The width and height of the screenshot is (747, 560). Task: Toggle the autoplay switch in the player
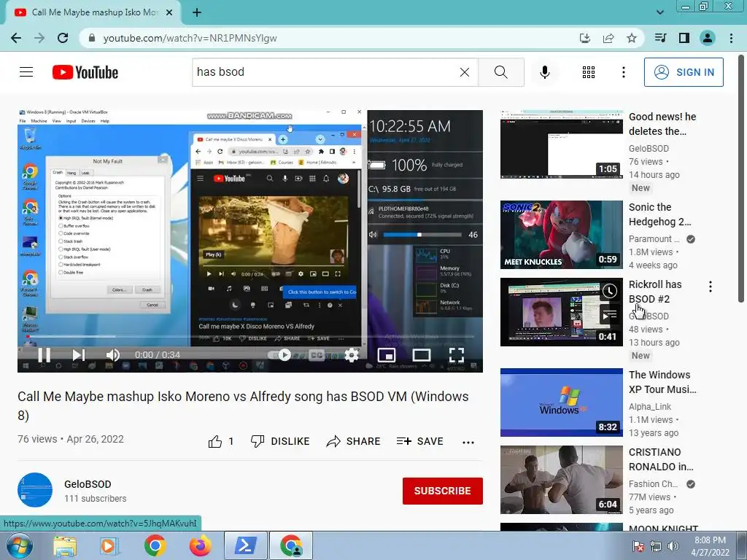[x=280, y=355]
